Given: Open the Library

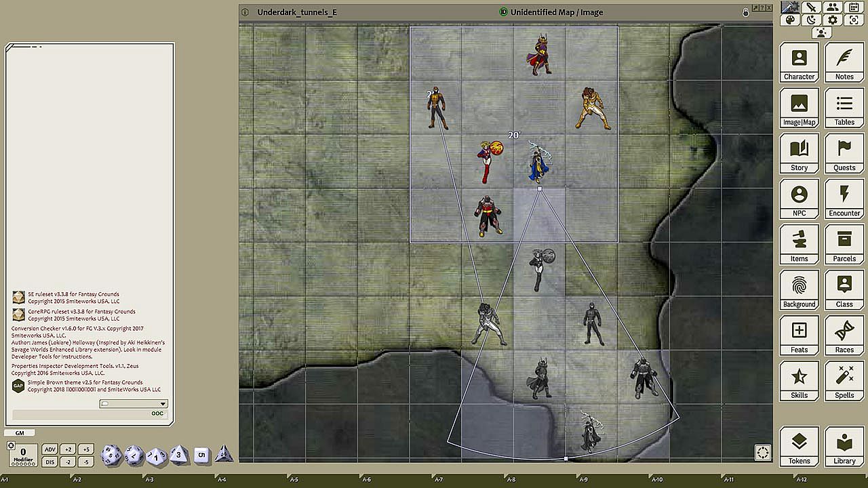Looking at the screenshot, I should click(x=844, y=447).
